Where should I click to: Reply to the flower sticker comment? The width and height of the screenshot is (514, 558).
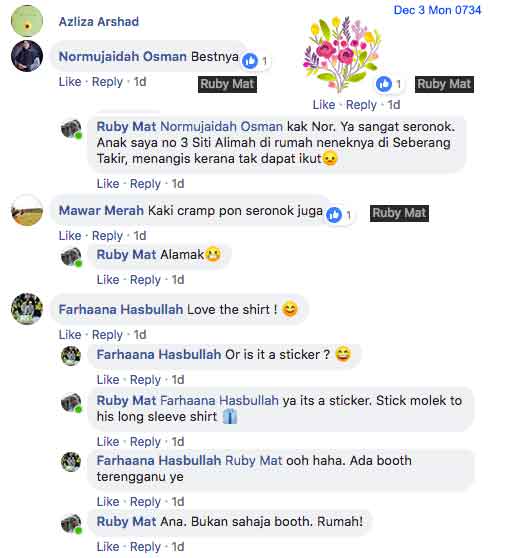(x=361, y=105)
